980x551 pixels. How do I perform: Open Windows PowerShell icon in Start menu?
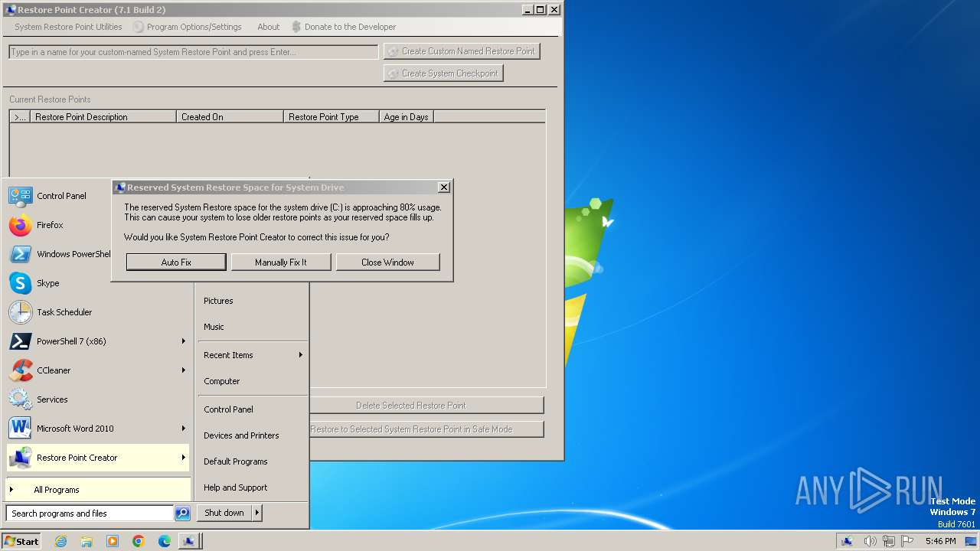coord(21,254)
